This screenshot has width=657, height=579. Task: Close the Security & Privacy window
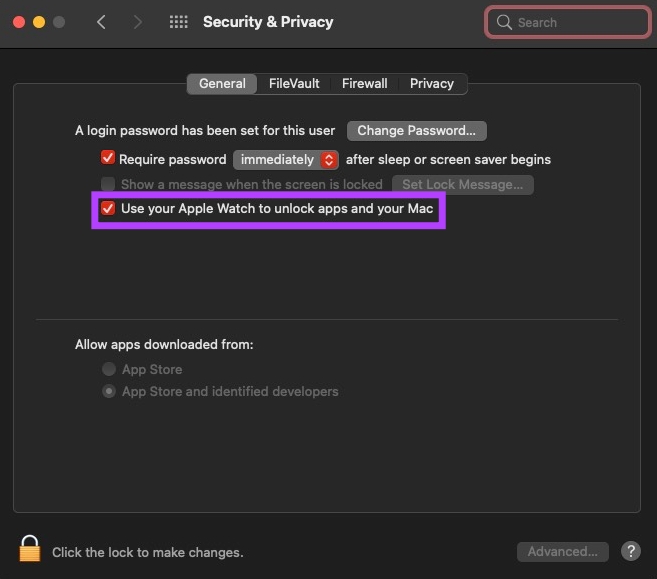click(x=19, y=22)
